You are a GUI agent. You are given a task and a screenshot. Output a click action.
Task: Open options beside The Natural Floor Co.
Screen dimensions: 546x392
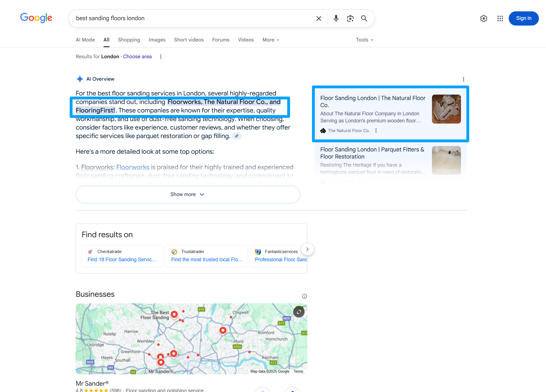point(376,131)
